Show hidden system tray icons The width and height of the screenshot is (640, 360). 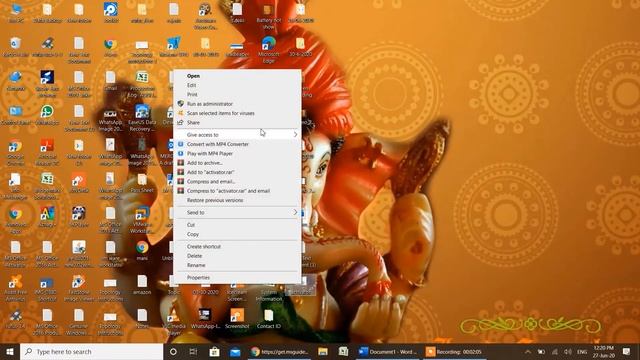point(528,351)
